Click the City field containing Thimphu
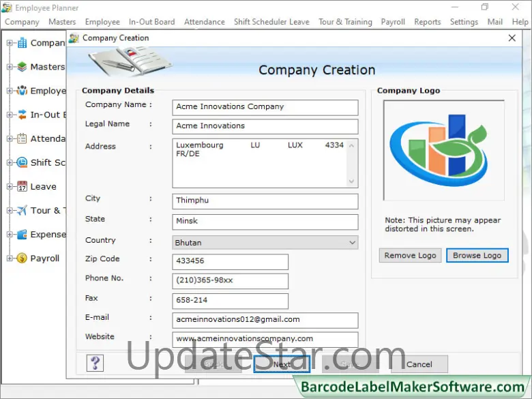The image size is (532, 399). click(265, 201)
